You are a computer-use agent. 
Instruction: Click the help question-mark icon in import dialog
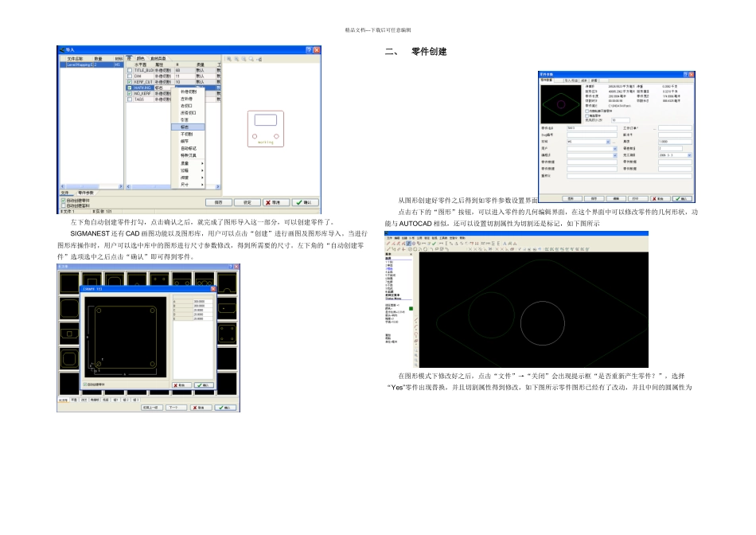(309, 49)
